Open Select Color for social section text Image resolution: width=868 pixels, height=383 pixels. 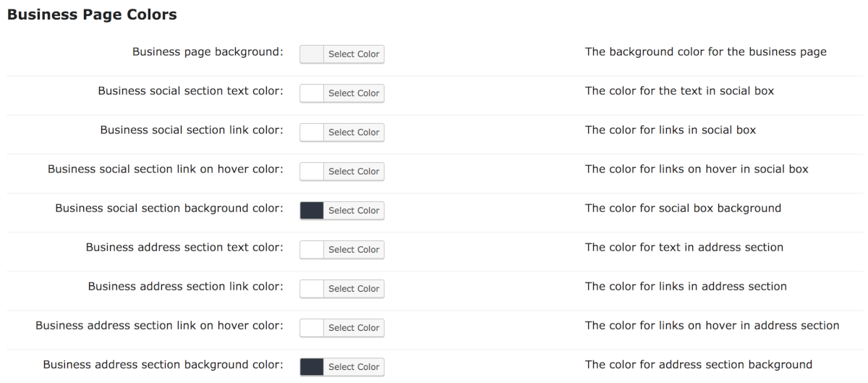coord(354,93)
